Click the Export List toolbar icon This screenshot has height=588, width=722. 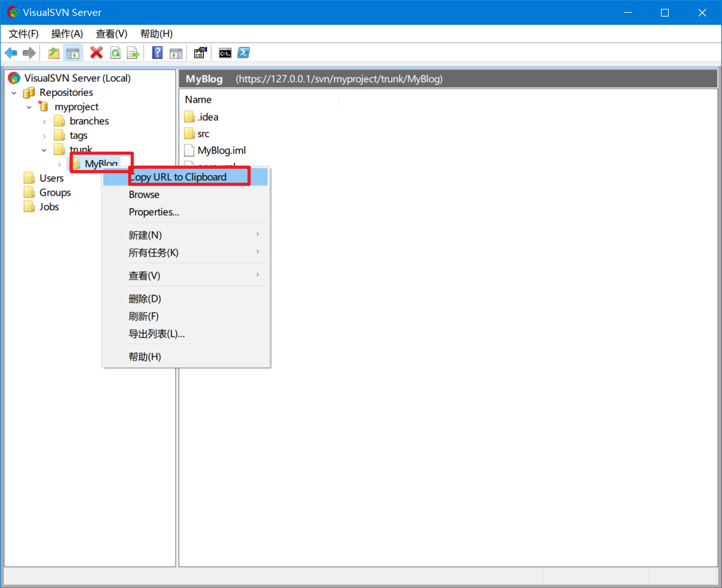(133, 53)
